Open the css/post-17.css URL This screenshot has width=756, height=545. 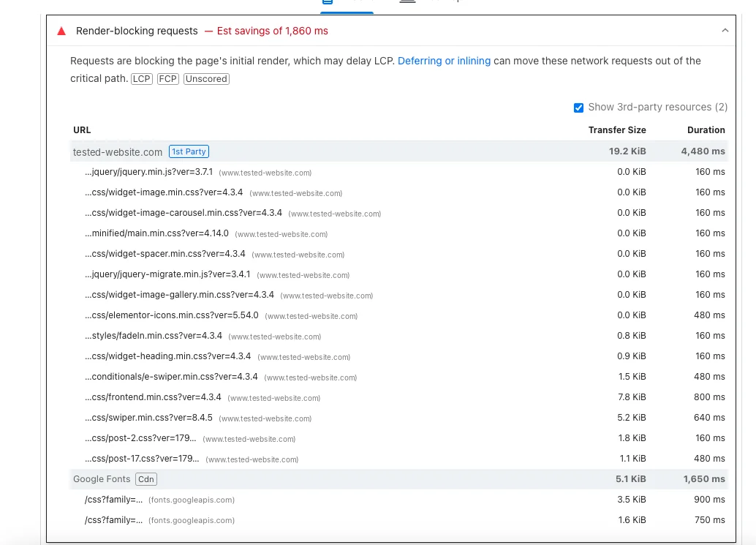tap(143, 459)
